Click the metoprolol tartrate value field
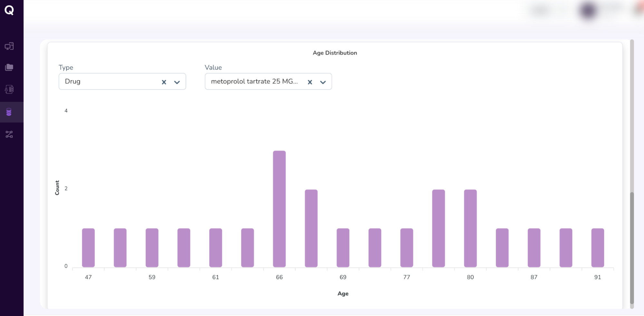Image resolution: width=644 pixels, height=316 pixels. [255, 81]
